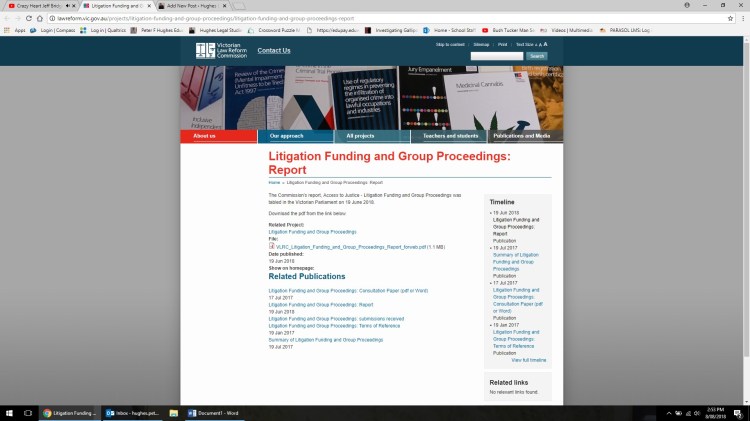The width and height of the screenshot is (750, 421).
Task: Click the PDF file icon beside report link
Action: pos(271,246)
